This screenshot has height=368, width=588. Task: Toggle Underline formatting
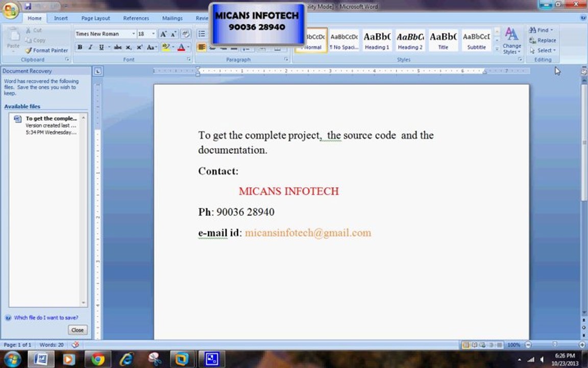[x=101, y=48]
